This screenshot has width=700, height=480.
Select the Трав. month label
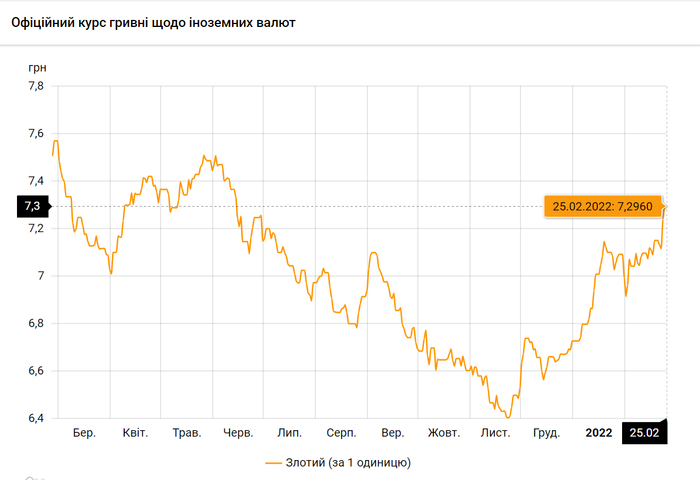(187, 433)
